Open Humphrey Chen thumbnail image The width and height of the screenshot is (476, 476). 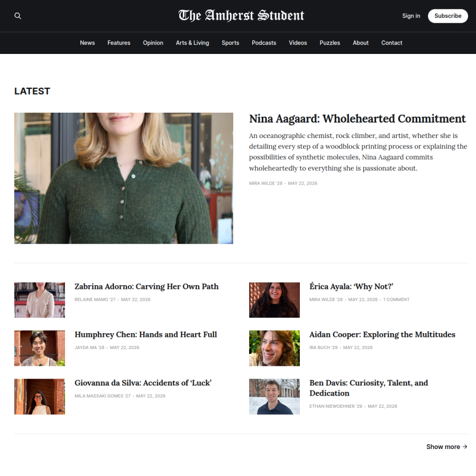pos(40,348)
